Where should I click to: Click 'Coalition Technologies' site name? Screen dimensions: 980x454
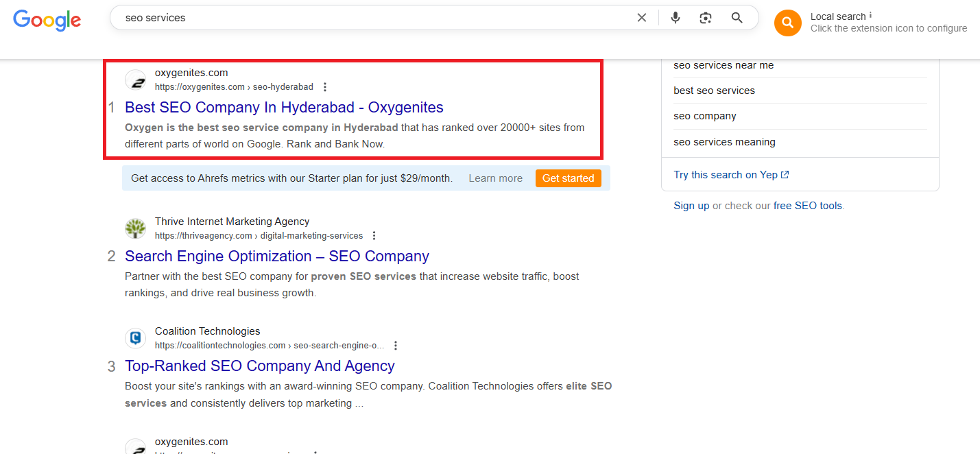(x=208, y=331)
